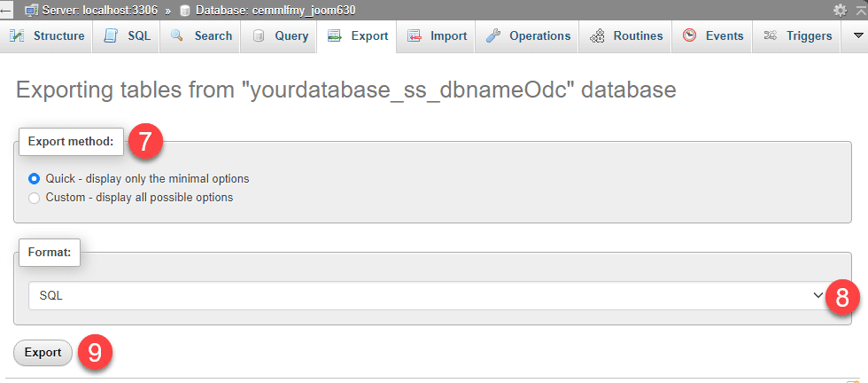
Task: Select Quick export method radio button
Action: pos(35,178)
